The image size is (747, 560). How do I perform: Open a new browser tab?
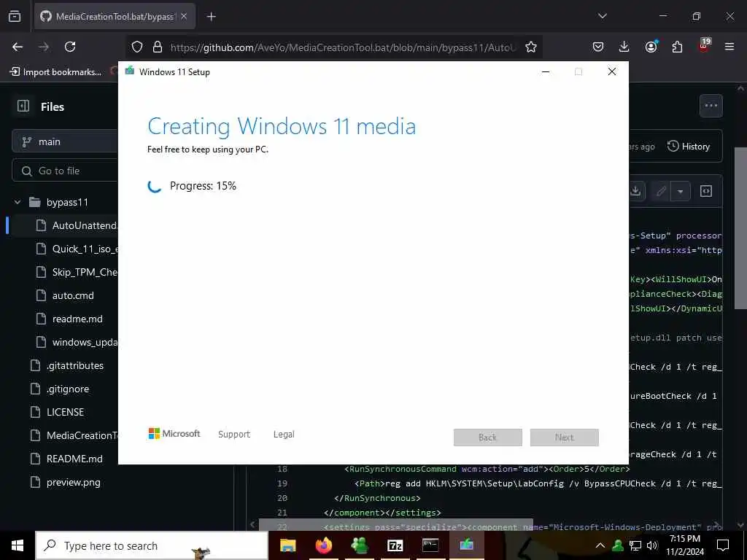(211, 17)
